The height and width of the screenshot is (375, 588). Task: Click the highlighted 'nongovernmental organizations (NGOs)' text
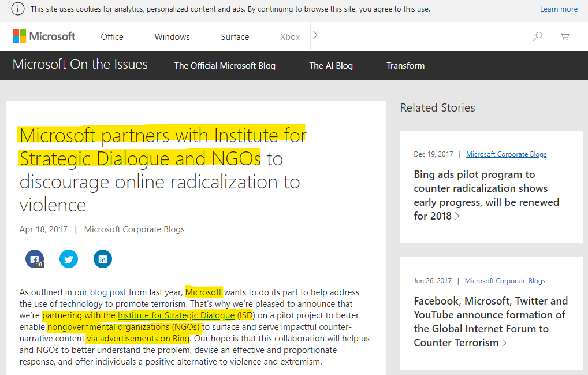click(x=124, y=327)
